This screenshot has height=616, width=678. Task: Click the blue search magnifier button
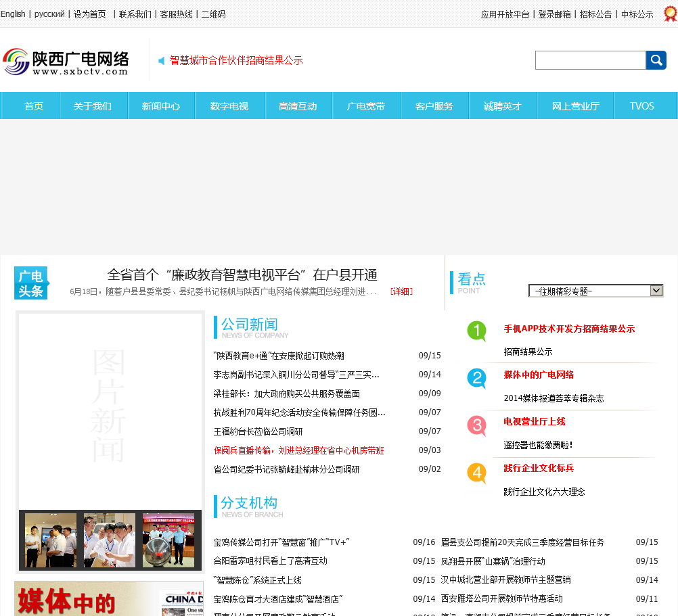coord(656,60)
